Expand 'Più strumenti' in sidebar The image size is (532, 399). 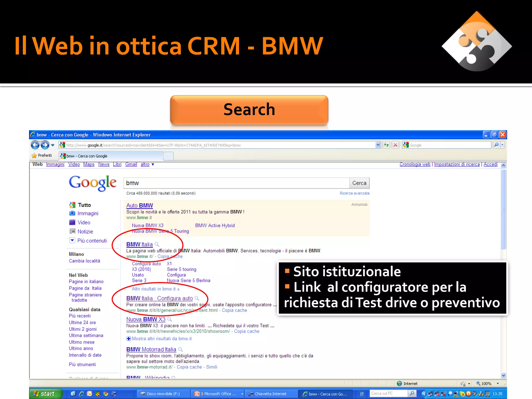[82, 364]
